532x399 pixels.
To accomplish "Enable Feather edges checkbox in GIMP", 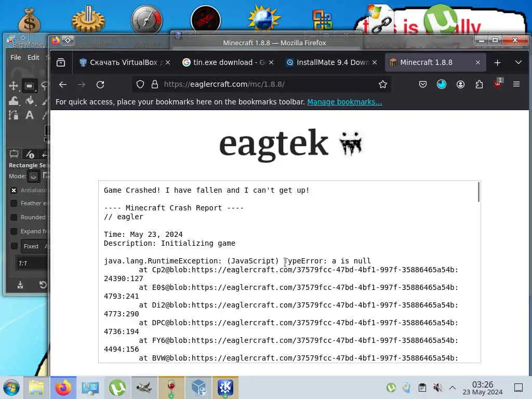I will [14, 203].
